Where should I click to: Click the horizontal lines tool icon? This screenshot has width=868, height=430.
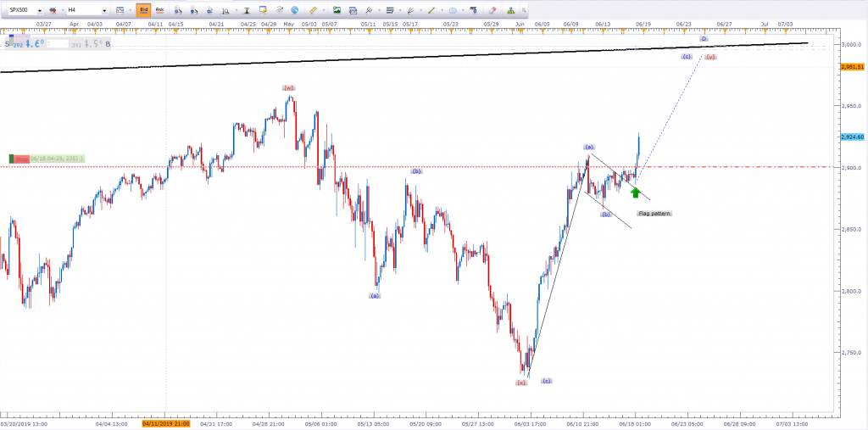click(x=390, y=10)
